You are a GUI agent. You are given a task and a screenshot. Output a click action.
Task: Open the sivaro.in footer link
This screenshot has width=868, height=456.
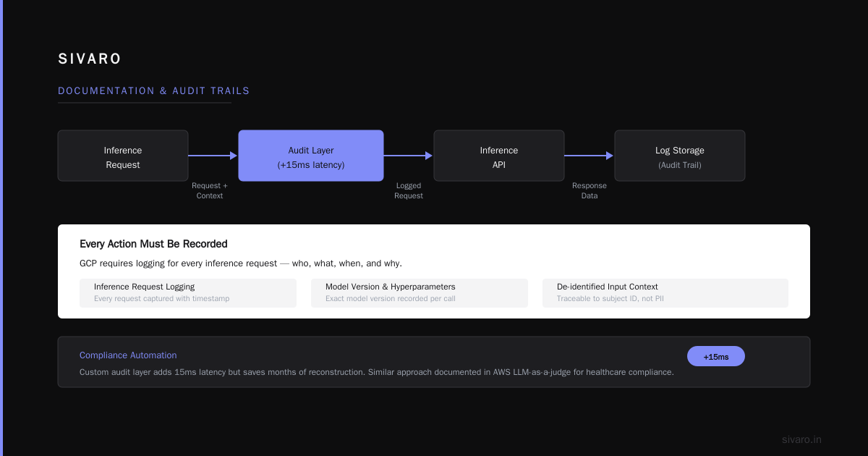click(x=801, y=439)
